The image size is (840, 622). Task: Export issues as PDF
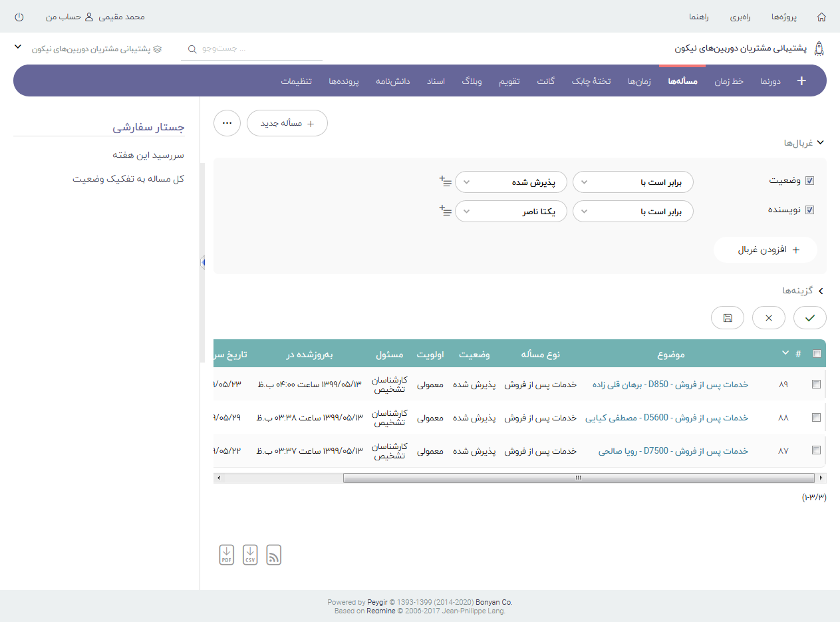[x=227, y=555]
